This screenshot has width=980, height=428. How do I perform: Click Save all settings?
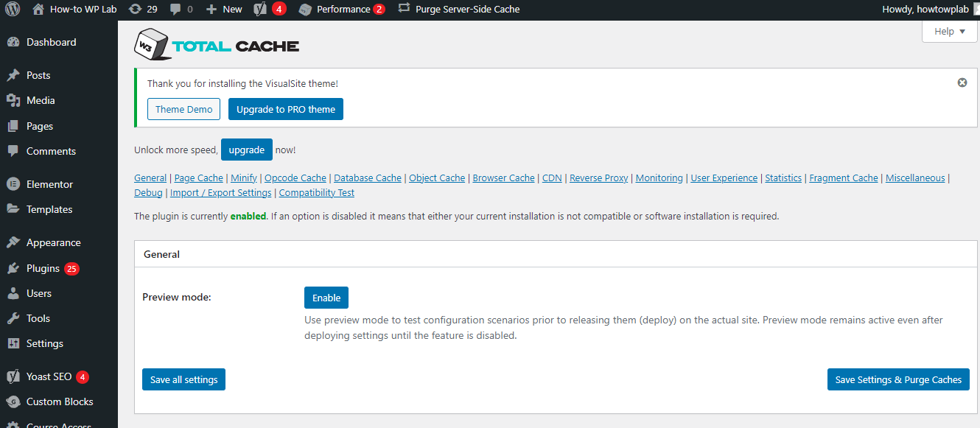(x=184, y=379)
